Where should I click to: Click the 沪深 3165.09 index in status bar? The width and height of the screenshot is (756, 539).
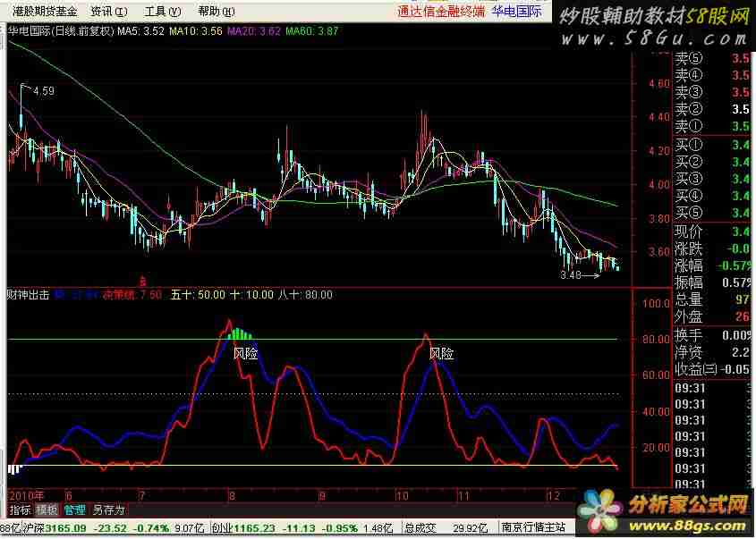55,528
